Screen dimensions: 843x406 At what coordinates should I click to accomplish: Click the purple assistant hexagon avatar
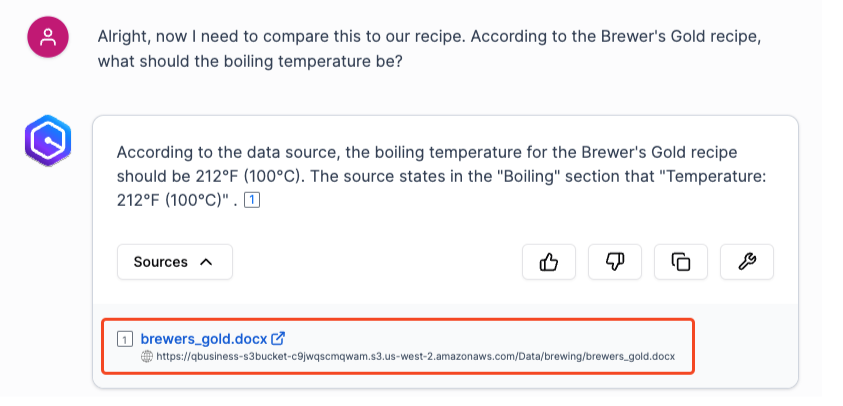coord(47,142)
